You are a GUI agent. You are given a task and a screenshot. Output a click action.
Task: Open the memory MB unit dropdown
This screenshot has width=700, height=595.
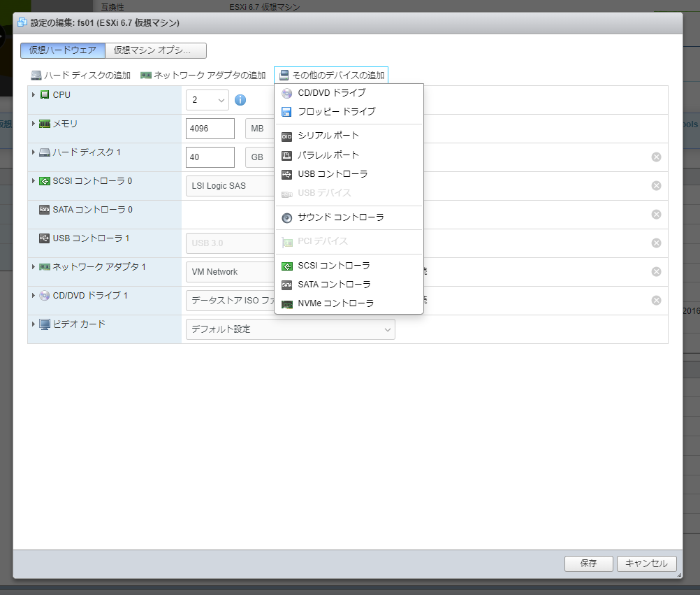[260, 129]
